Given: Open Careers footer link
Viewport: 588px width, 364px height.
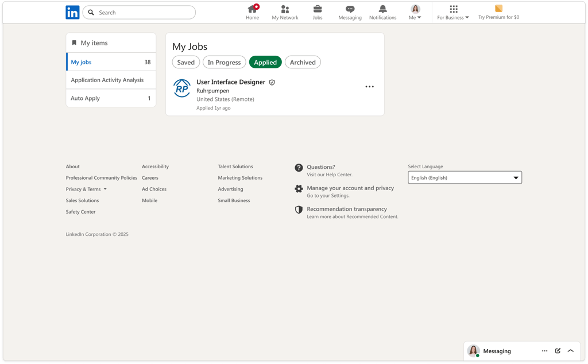Looking at the screenshot, I should tap(150, 177).
